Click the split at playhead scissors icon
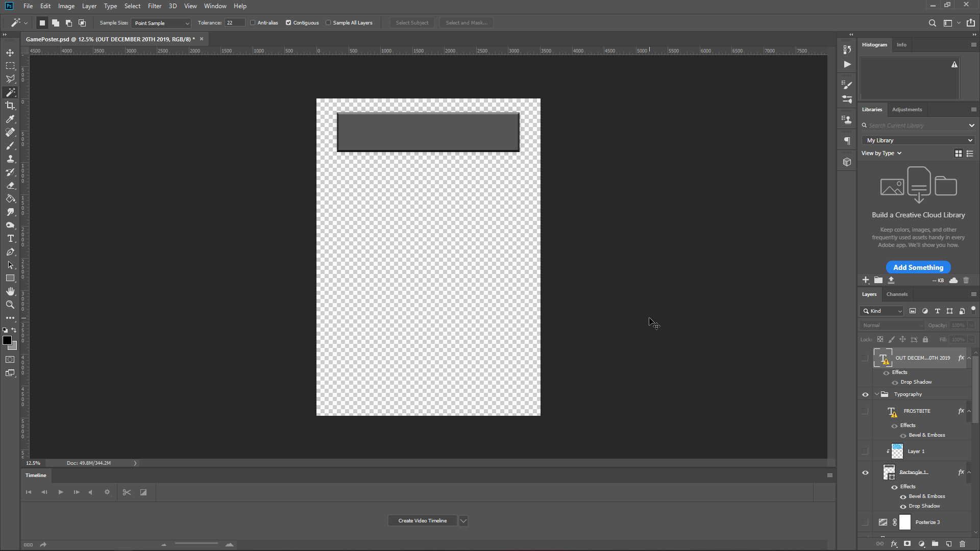Screen dimensions: 980x551 (x=127, y=492)
